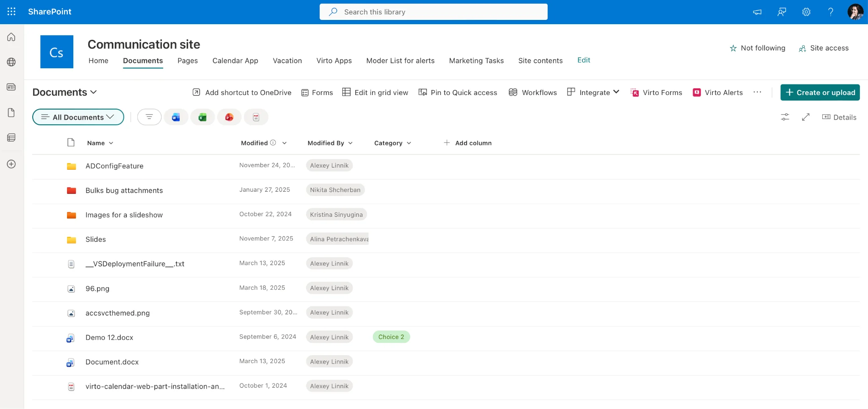Open the Pages nav tab
Image resolution: width=868 pixels, height=409 pixels.
click(x=188, y=61)
